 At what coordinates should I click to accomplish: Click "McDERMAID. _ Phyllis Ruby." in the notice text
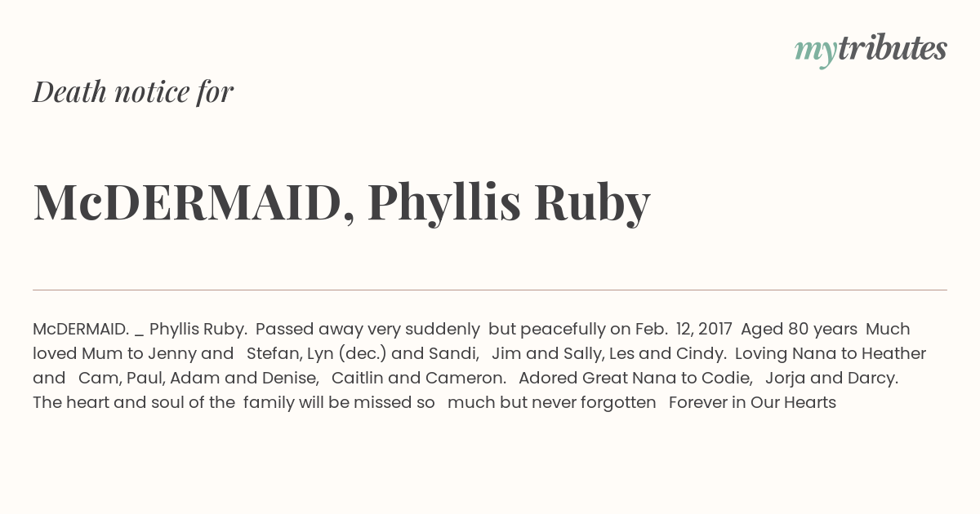[x=140, y=329]
